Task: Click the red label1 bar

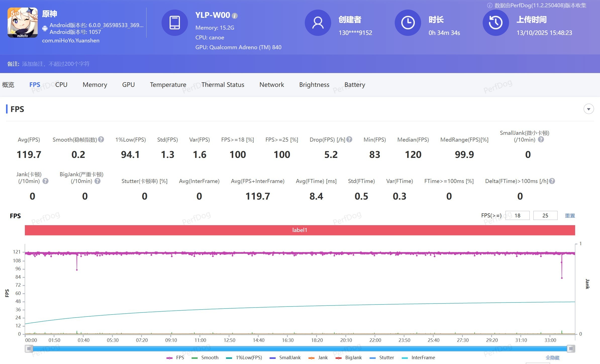Action: tap(300, 230)
